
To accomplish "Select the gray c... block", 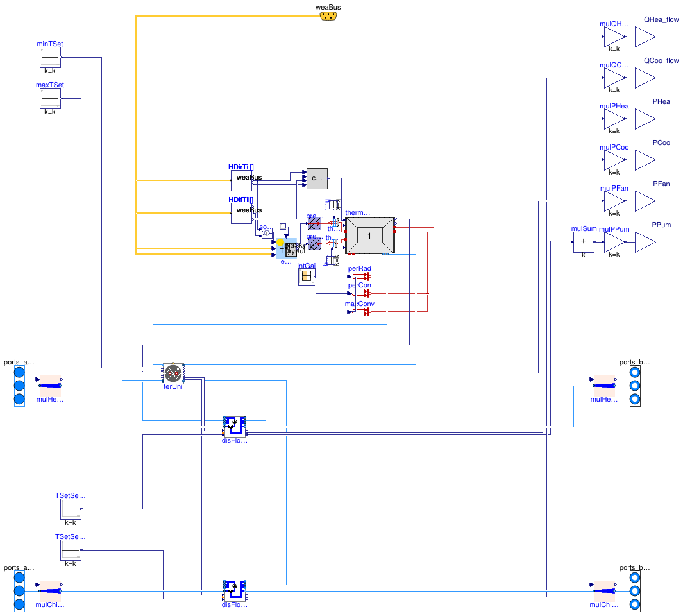I will pos(317,178).
